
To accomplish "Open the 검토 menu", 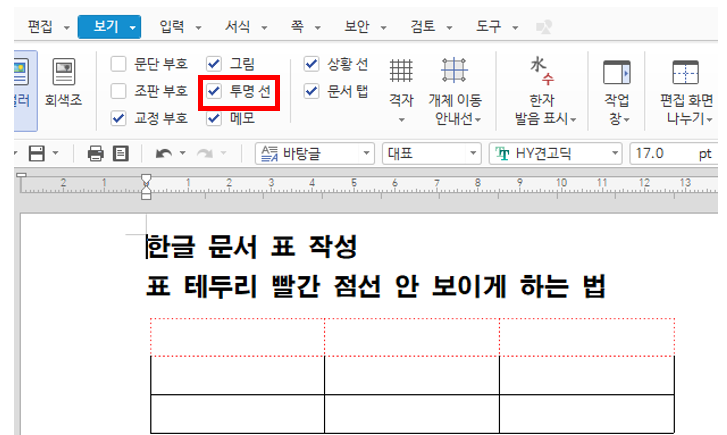I will coord(423,27).
